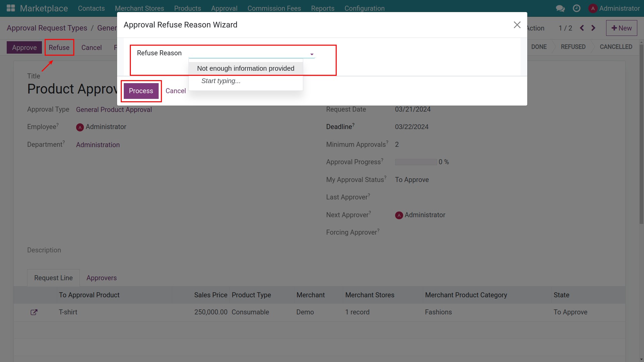Open the activities clock icon
This screenshot has height=362, width=644.
click(577, 8)
